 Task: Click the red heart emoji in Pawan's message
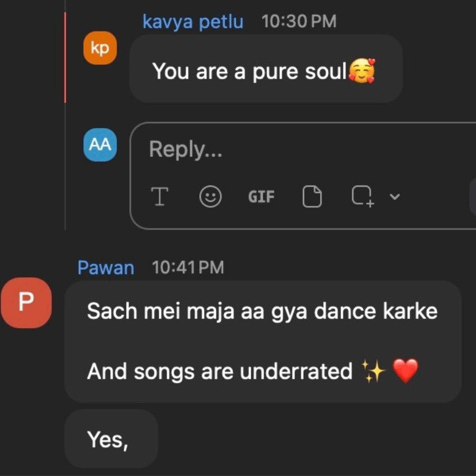(x=405, y=371)
